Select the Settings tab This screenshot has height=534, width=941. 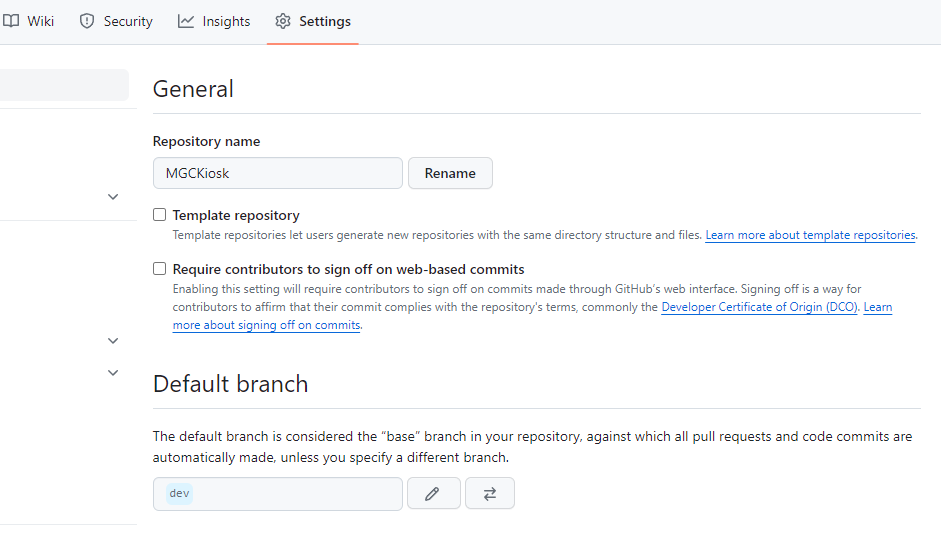click(x=313, y=22)
